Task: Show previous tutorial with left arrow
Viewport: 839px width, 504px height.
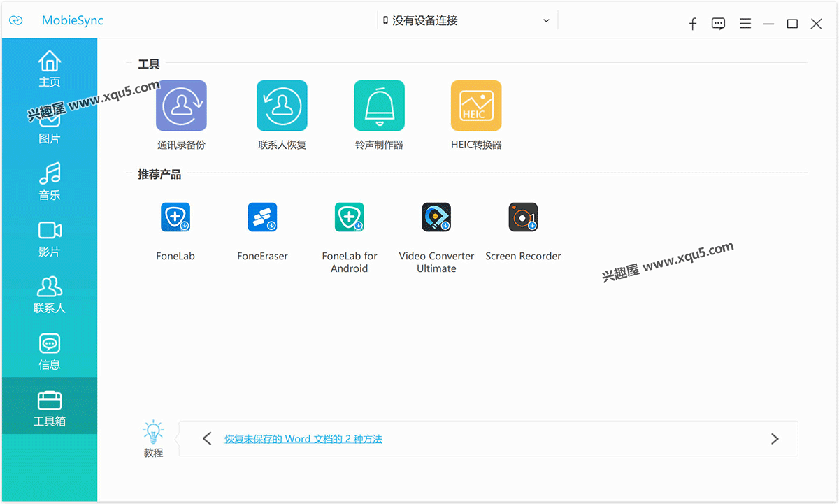Action: point(207,439)
